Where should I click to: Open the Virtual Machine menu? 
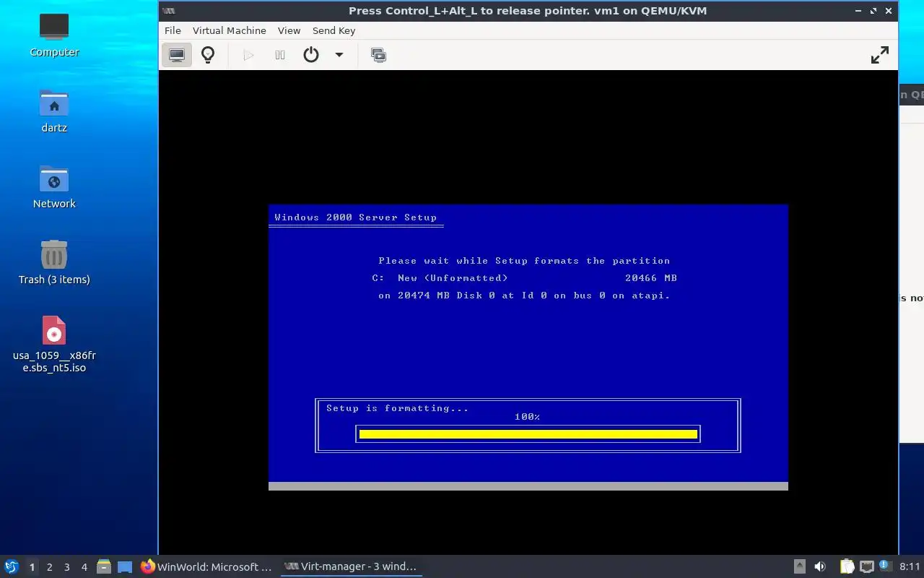point(229,30)
